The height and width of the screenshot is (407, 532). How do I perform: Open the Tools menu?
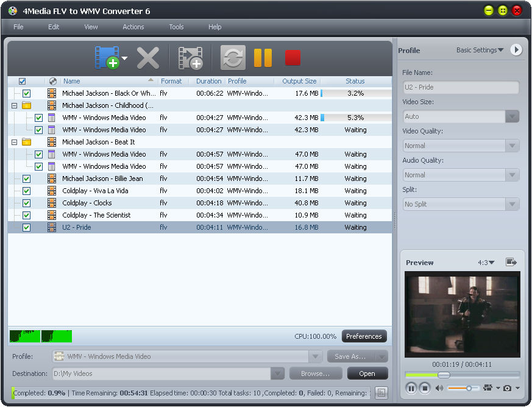176,27
